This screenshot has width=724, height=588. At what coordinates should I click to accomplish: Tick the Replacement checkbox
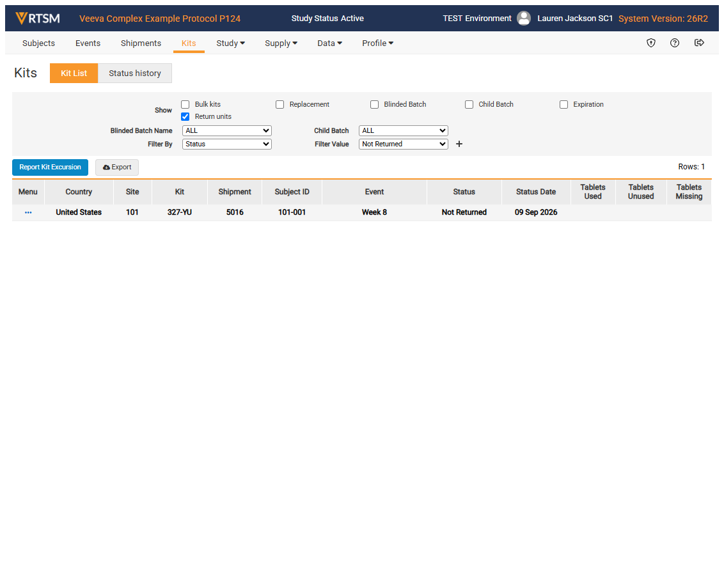[279, 104]
